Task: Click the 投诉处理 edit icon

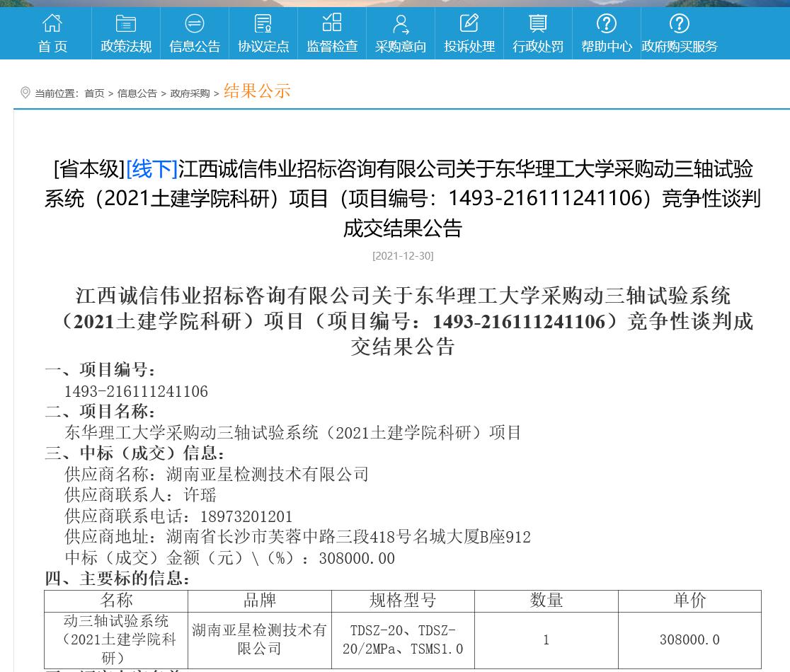Action: pyautogui.click(x=469, y=23)
